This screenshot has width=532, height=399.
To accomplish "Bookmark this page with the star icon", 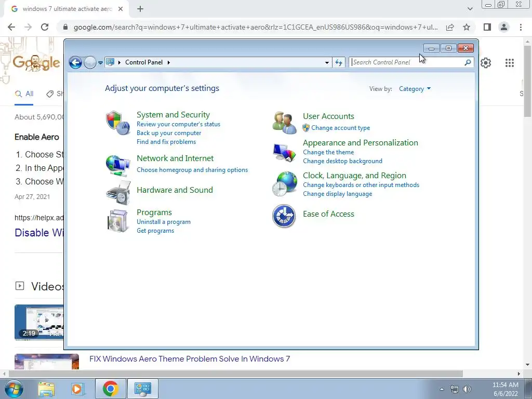I will coord(467,27).
